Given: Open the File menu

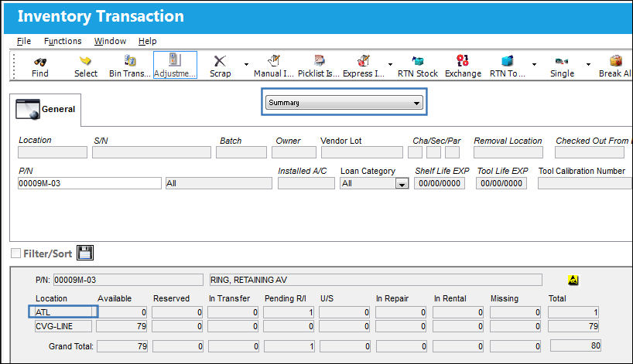Looking at the screenshot, I should click(24, 41).
